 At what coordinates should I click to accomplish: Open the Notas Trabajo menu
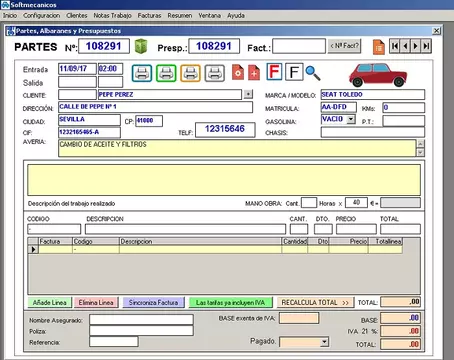coord(112,15)
